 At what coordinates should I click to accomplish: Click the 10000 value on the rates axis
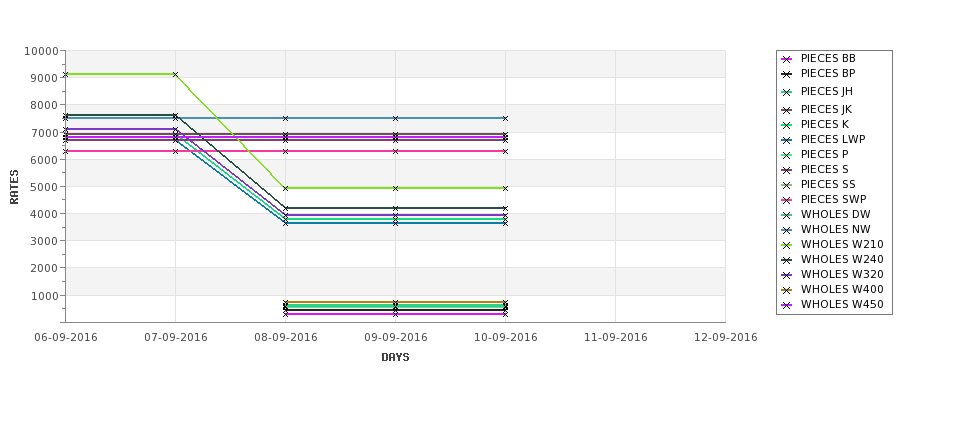coord(42,51)
